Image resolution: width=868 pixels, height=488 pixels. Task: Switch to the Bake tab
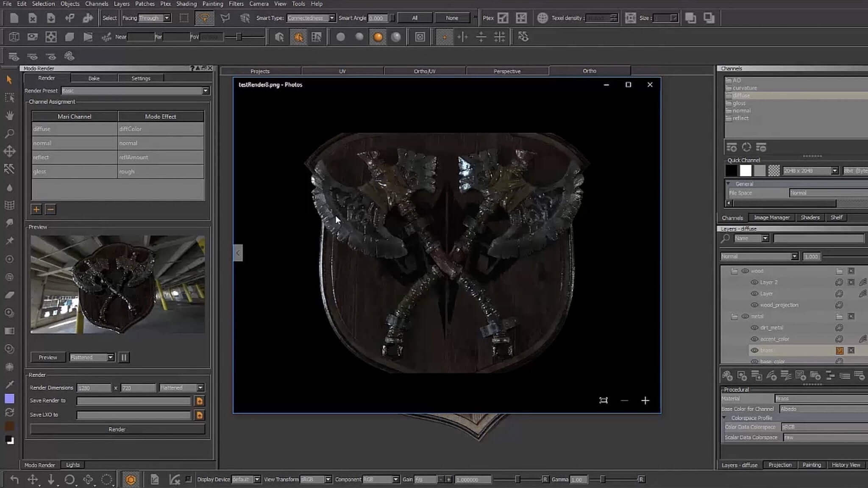[x=94, y=78]
